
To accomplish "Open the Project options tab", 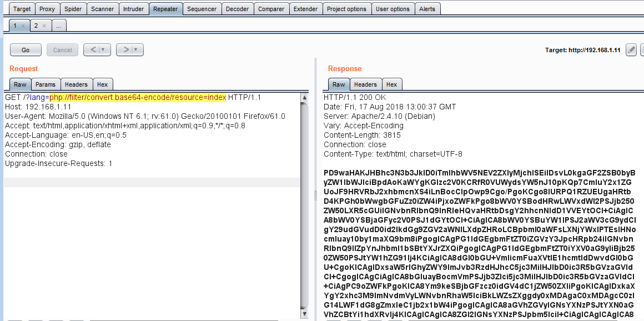I will (x=346, y=9).
